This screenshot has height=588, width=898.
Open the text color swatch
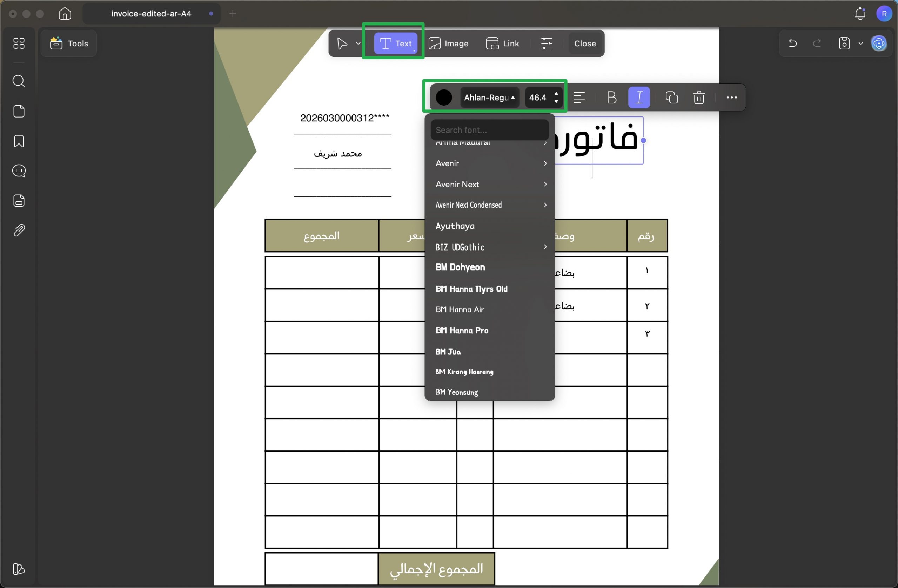(444, 98)
